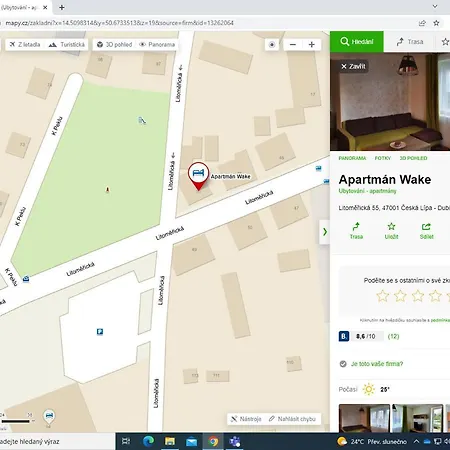Launch Microsoft Edge from the taskbar
Image resolution: width=450 pixels, height=450 pixels.
tap(148, 441)
